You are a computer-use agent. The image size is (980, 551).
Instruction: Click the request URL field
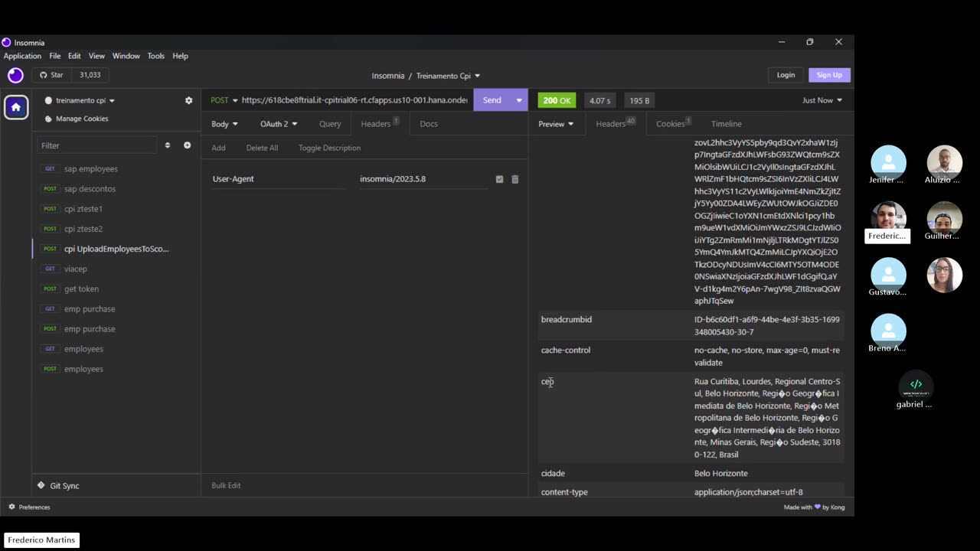point(354,100)
